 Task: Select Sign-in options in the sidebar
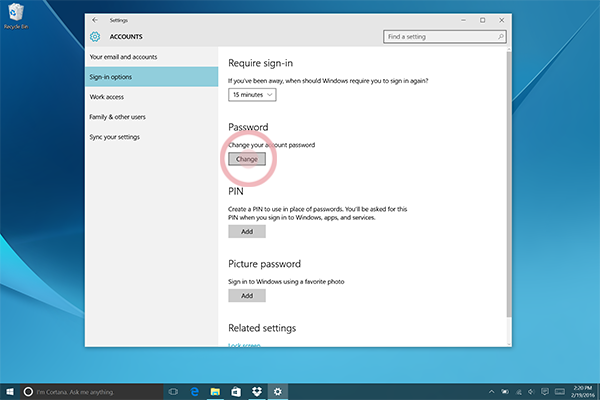(152, 77)
